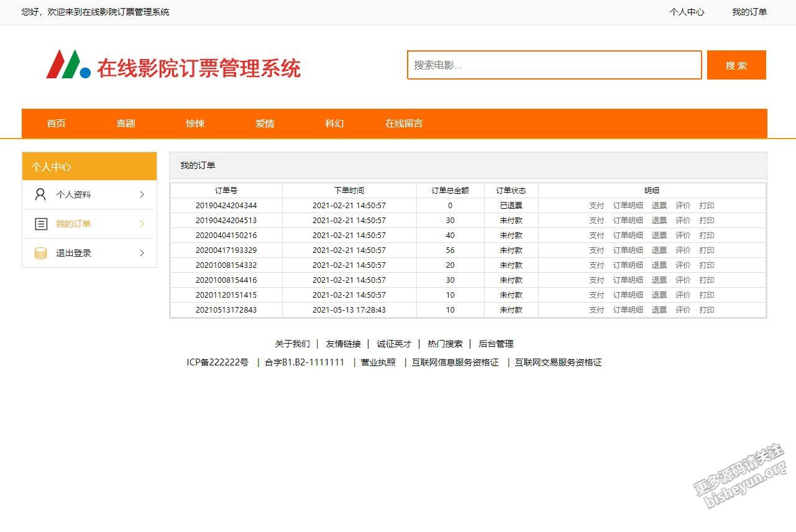The image size is (796, 532).
Task: Switch to the 惊悚 category
Action: 195,123
